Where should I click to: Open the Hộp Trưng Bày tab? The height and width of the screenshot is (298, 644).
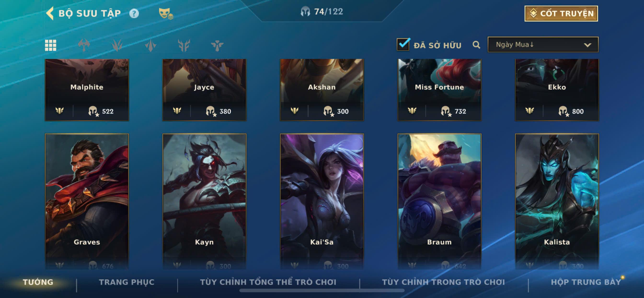pos(586,282)
